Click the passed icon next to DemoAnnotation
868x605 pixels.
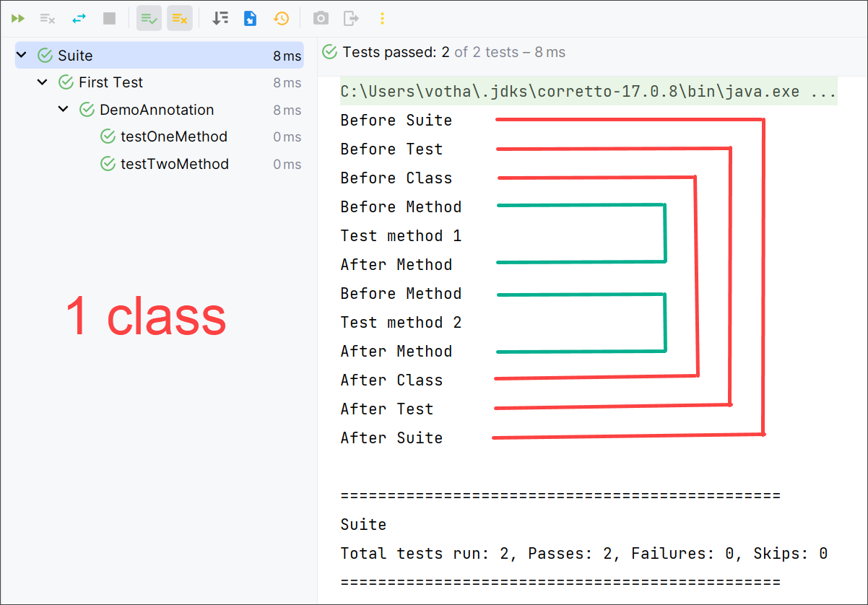pyautogui.click(x=87, y=110)
